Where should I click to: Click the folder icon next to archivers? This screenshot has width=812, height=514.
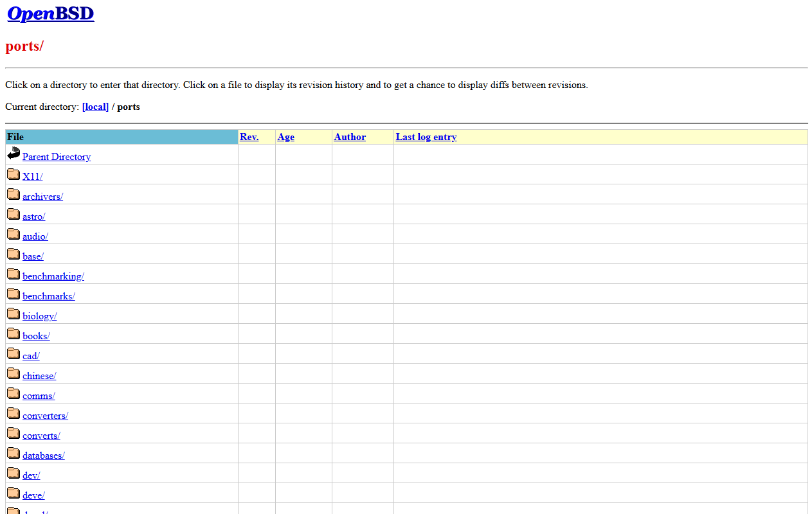pos(14,193)
